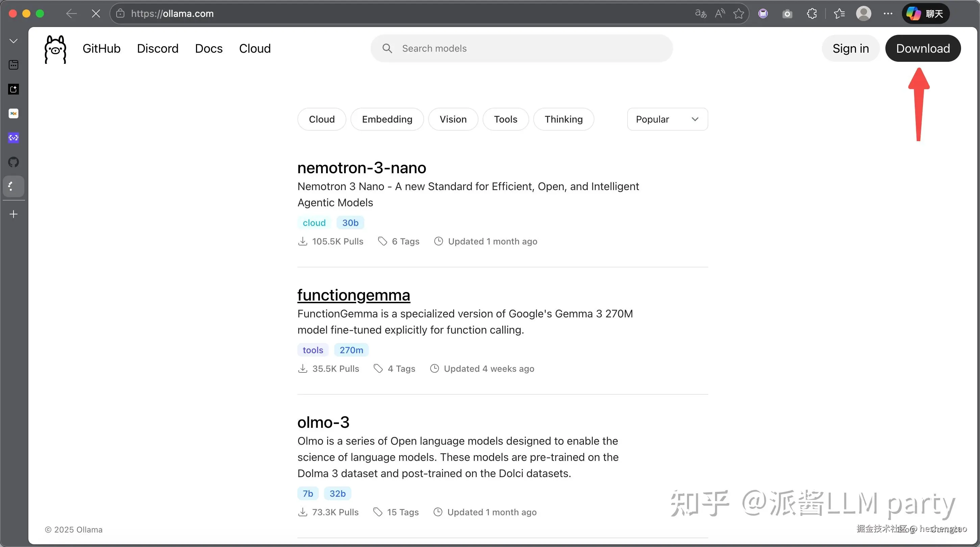Click the browser translate icon
This screenshot has width=980, height=547.
701,14
